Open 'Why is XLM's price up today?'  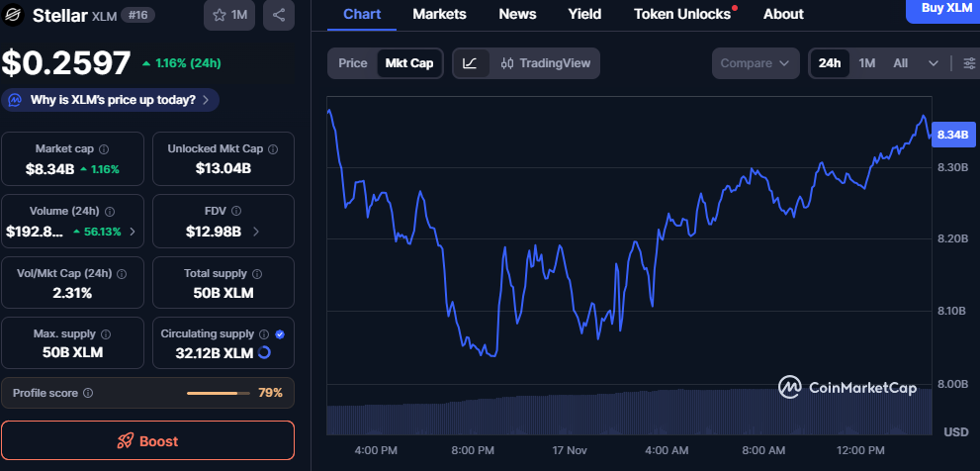point(111,100)
